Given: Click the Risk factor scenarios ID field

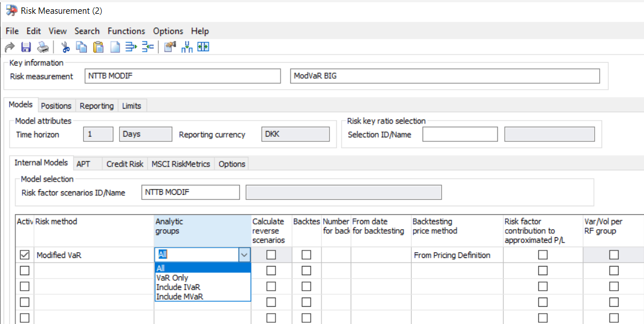Looking at the screenshot, I should pos(190,192).
